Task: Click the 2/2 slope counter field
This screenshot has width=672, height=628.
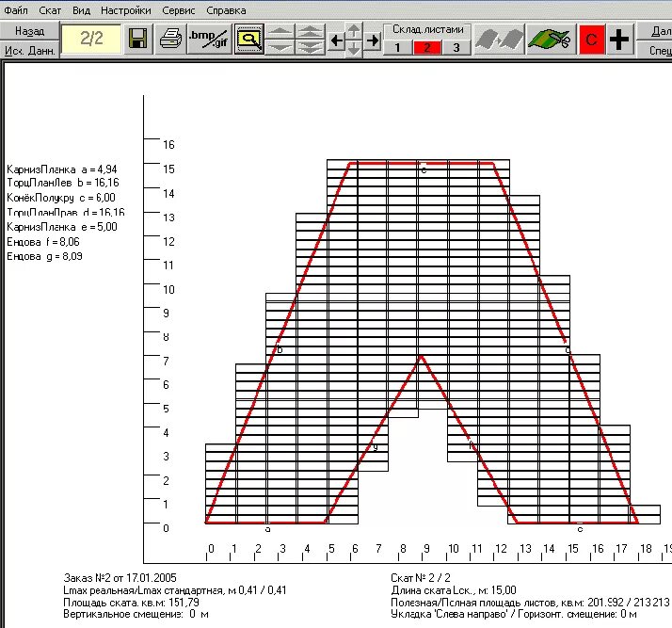Action: (91, 39)
